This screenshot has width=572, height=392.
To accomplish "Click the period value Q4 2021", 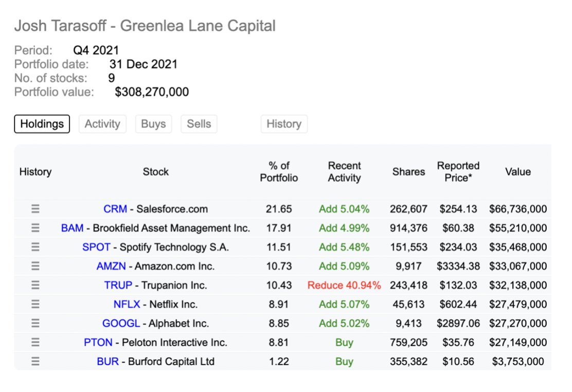I will 96,50.
